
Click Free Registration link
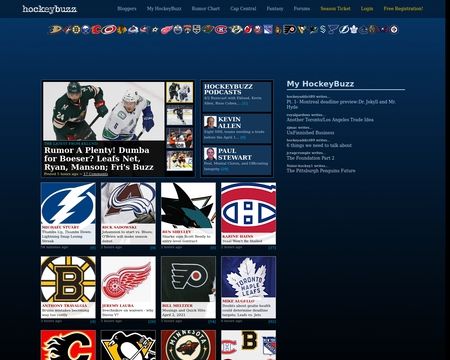click(x=403, y=9)
